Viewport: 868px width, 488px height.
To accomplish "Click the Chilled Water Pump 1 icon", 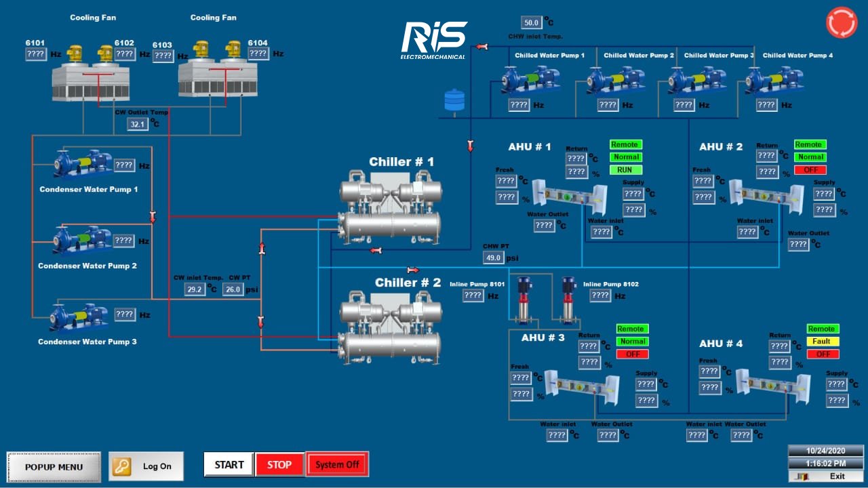I will point(530,80).
